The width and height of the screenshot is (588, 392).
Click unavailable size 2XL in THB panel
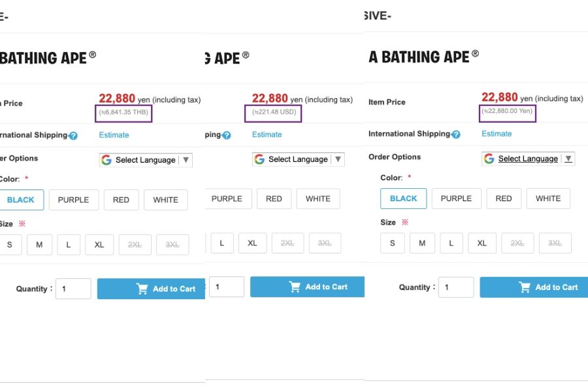tap(135, 245)
